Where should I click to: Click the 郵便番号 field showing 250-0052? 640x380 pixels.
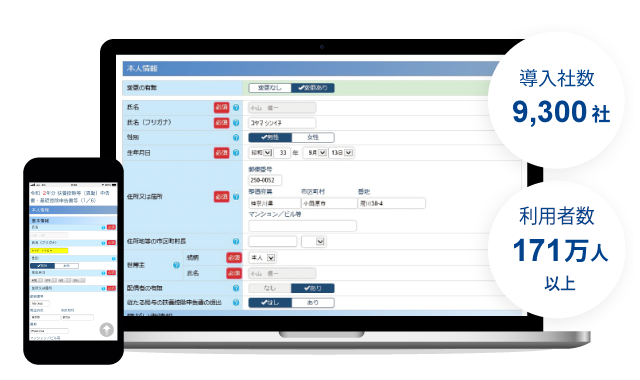pyautogui.click(x=265, y=180)
